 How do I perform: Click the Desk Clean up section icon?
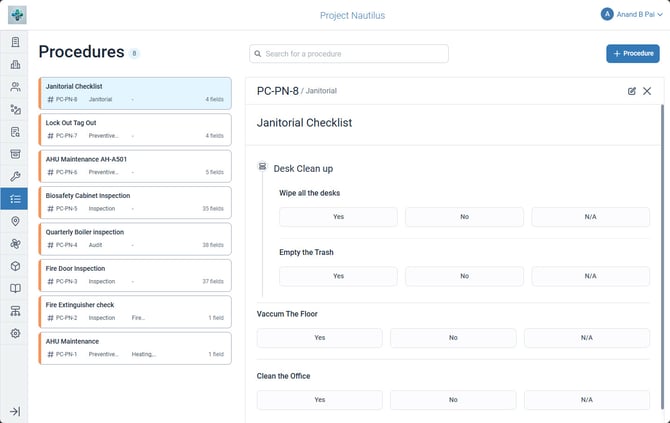[262, 166]
